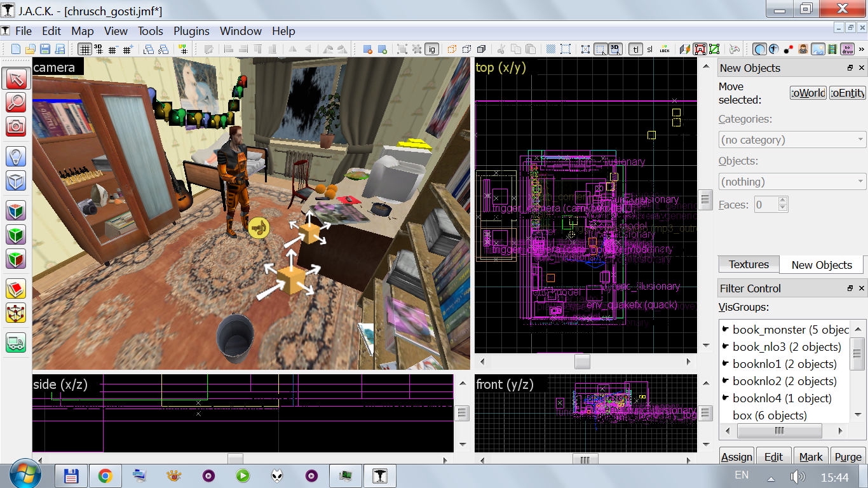Open the Plugins menu
Image resolution: width=868 pixels, height=488 pixels.
[191, 30]
